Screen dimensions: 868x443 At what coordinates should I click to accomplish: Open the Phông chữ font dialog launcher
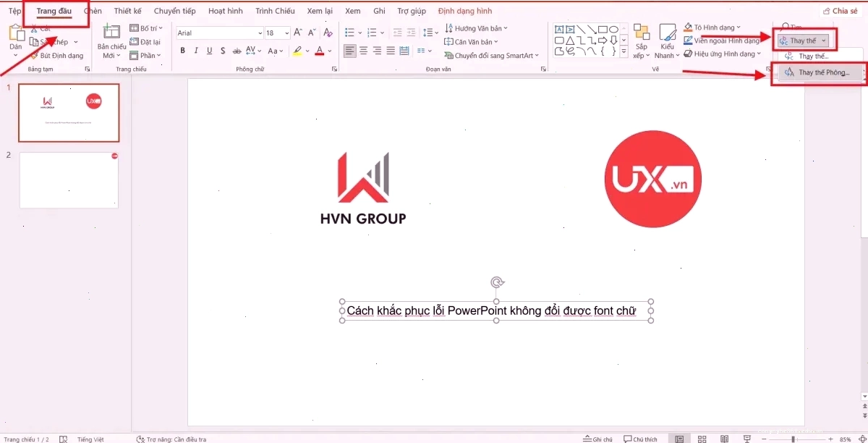point(334,69)
